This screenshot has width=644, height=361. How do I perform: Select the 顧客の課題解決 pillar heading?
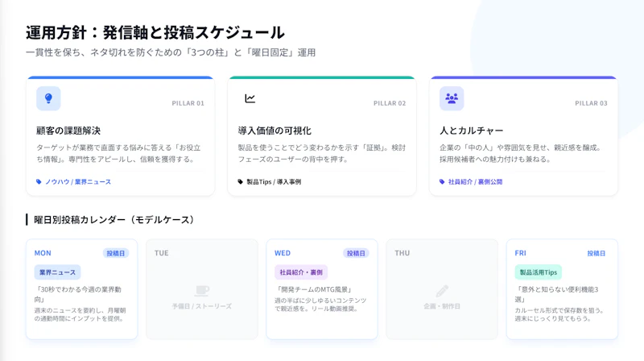[x=68, y=131]
